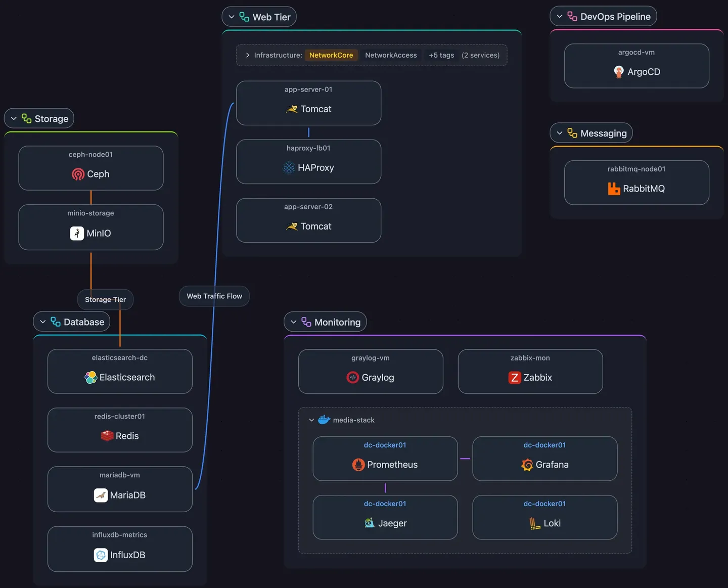The image size is (728, 588).
Task: Select the graylog-vm hostname
Action: [x=371, y=358]
